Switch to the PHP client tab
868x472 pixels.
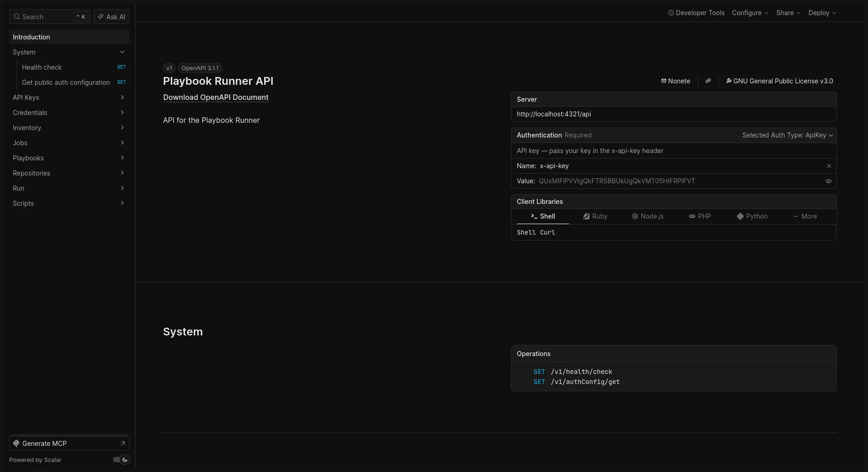click(x=700, y=216)
